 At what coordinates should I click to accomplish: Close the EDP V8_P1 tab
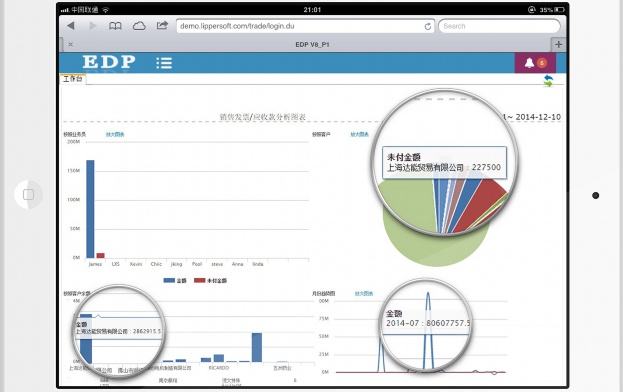click(x=70, y=44)
